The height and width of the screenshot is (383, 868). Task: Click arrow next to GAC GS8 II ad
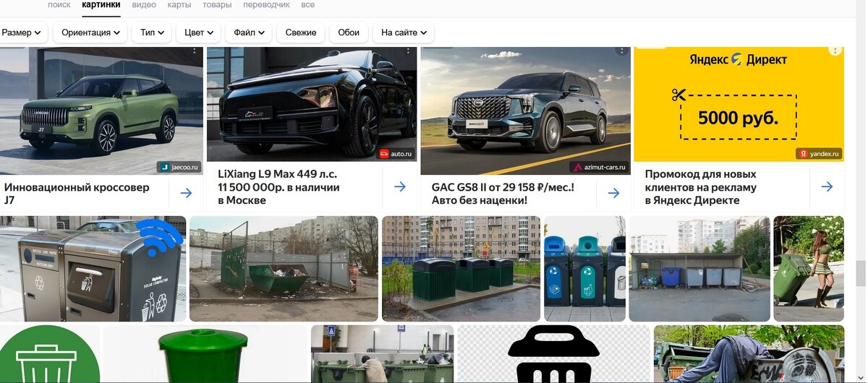[613, 193]
